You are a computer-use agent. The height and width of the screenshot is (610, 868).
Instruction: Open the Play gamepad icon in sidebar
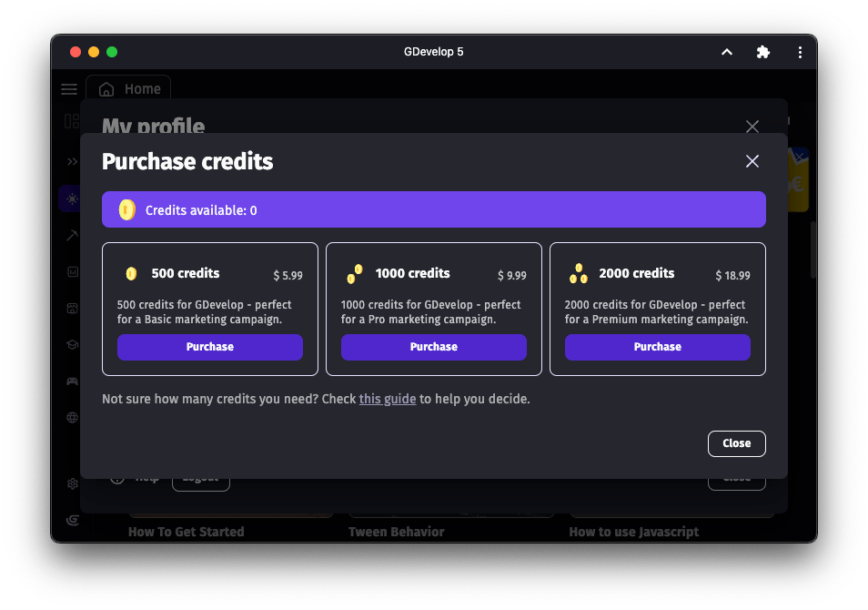click(72, 381)
